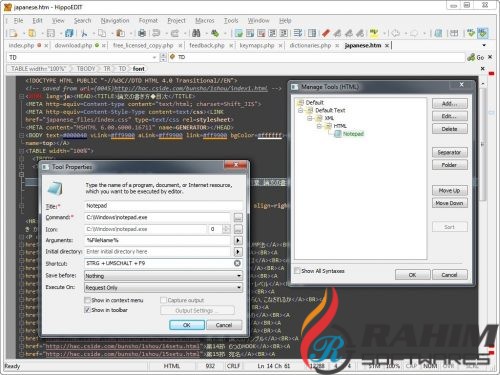The image size is (500, 375).
Task: Tick the Capture output checkbox
Action: click(163, 300)
